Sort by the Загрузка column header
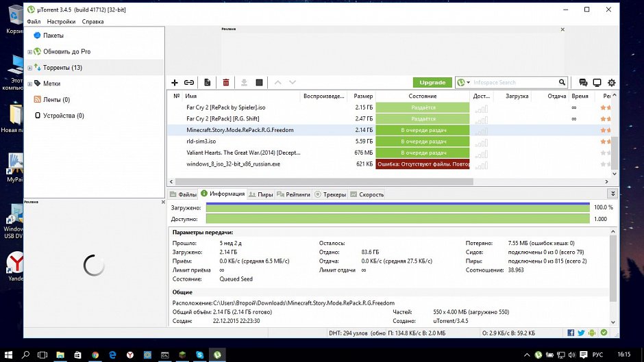 (512, 96)
